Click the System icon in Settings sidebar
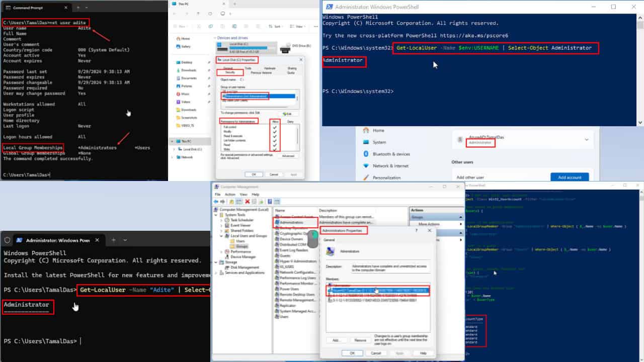Image resolution: width=644 pixels, height=362 pixels. pos(366,142)
